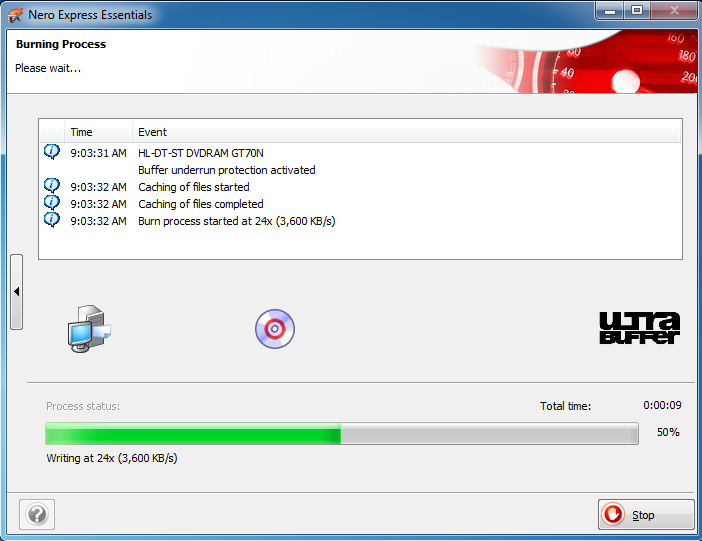Minimize the Nero Express window
The height and width of the screenshot is (541, 702).
point(610,10)
